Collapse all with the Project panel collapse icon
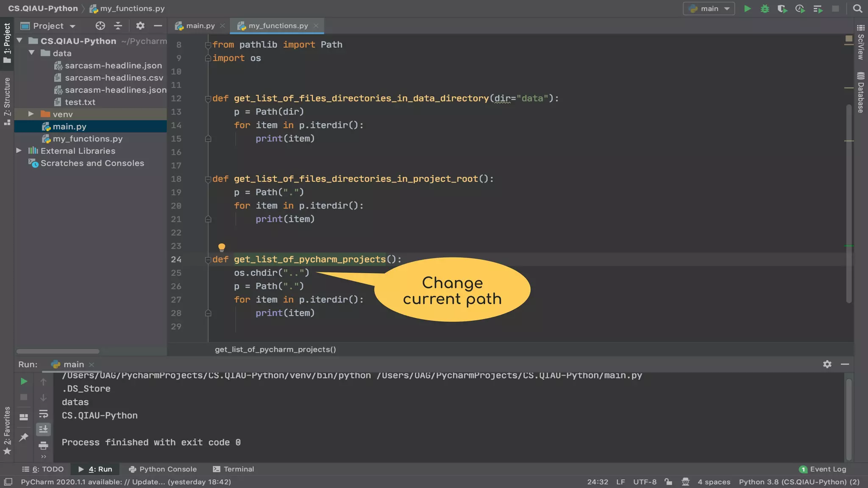The width and height of the screenshot is (868, 488). click(x=118, y=26)
